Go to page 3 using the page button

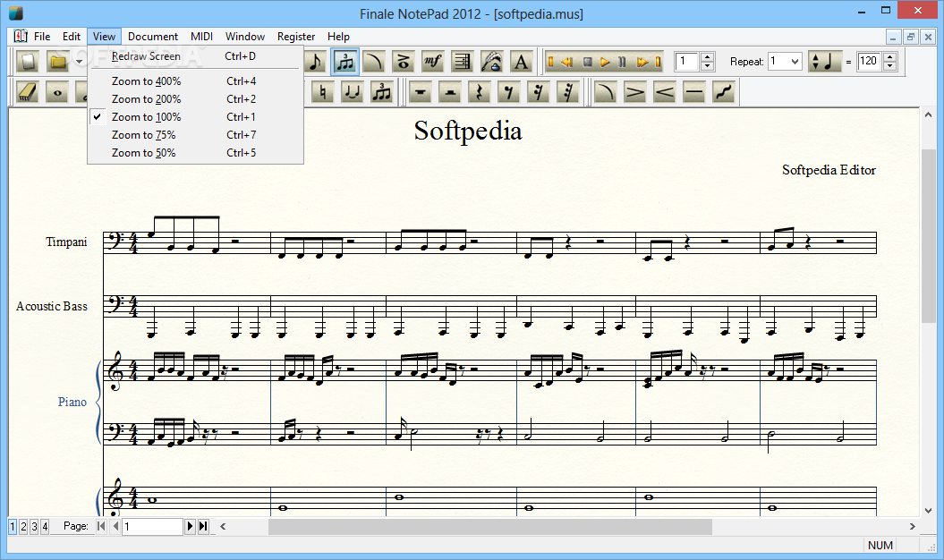tap(34, 527)
